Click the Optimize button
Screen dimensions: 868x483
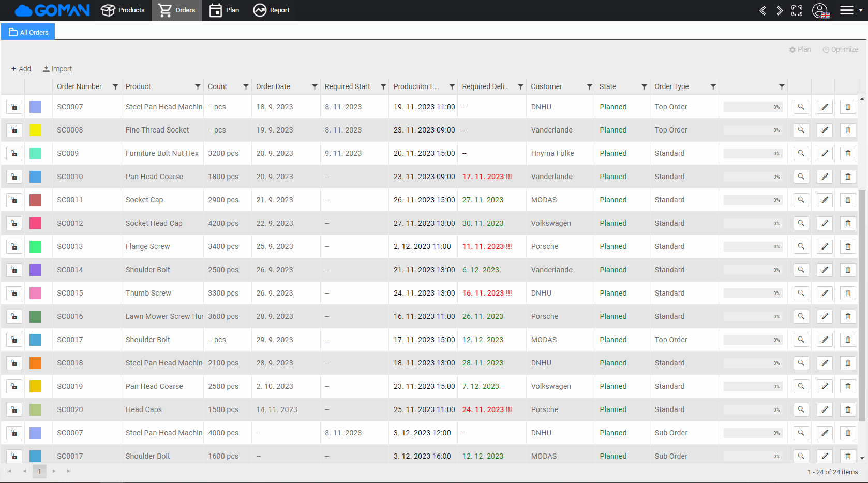coord(841,49)
